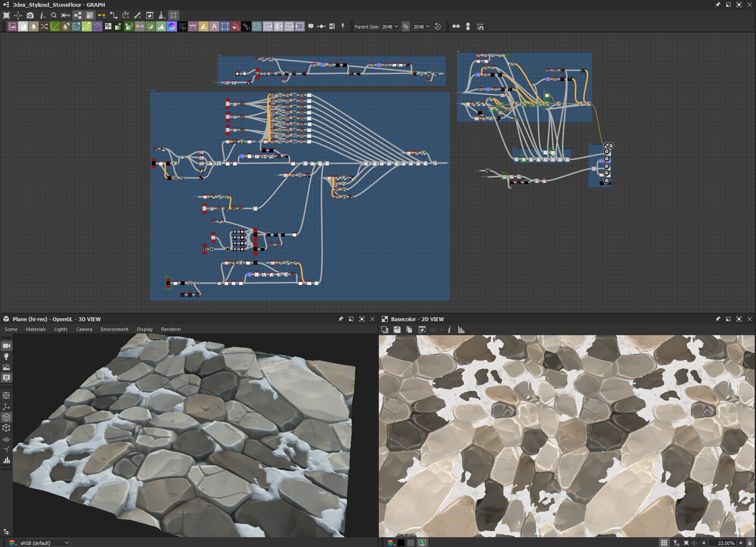756x547 pixels.
Task: Show histogram in the 2D view toolbar
Action: click(x=461, y=330)
